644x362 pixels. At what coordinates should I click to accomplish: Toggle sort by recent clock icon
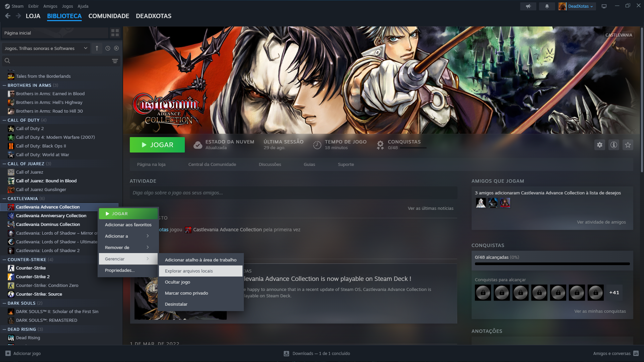point(108,48)
